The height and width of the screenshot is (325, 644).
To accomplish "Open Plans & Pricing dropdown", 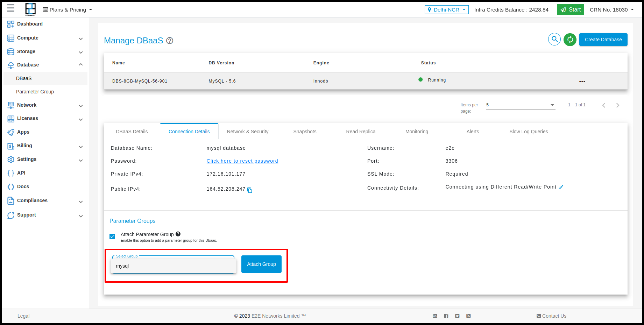I will (x=68, y=9).
